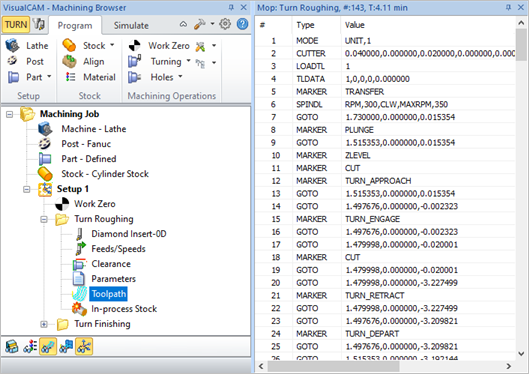Click horizontal scroll left arrow
The height and width of the screenshot is (374, 529).
(261, 366)
